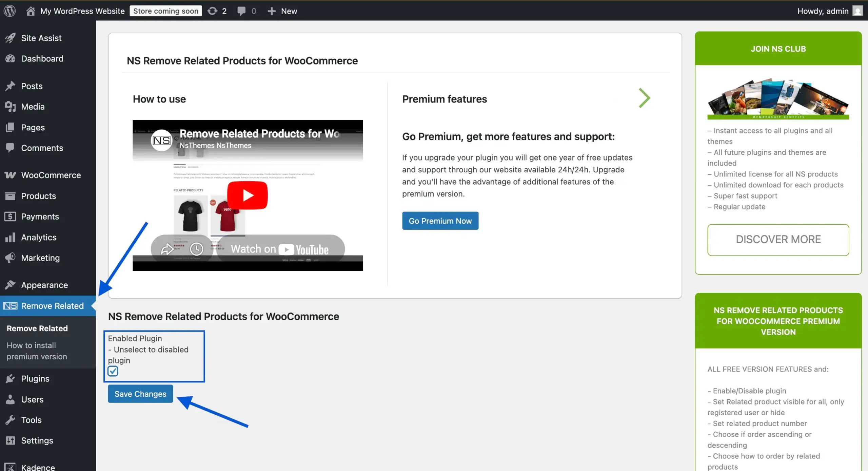Open Dashboard menu item
868x471 pixels.
pos(48,58)
